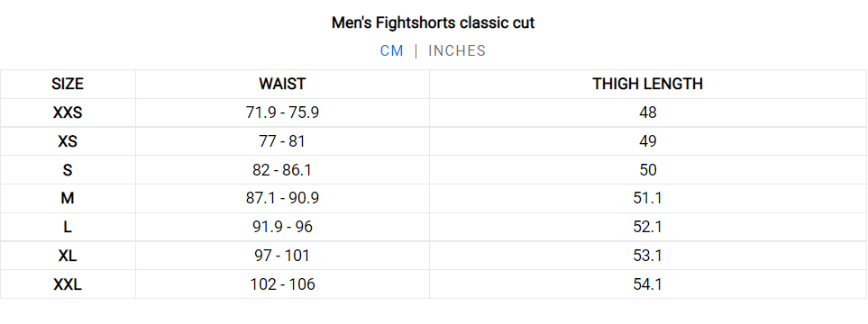Switch the size chart to INCHES

point(457,51)
